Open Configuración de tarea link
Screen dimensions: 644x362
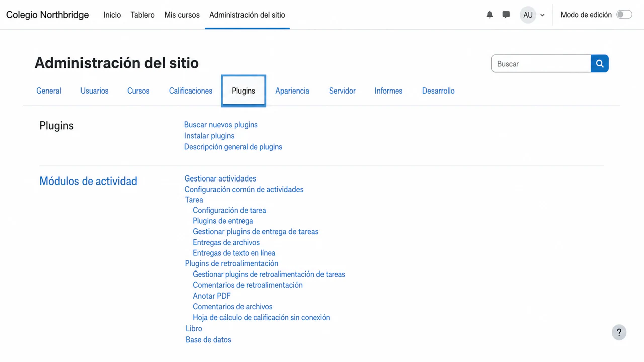229,210
